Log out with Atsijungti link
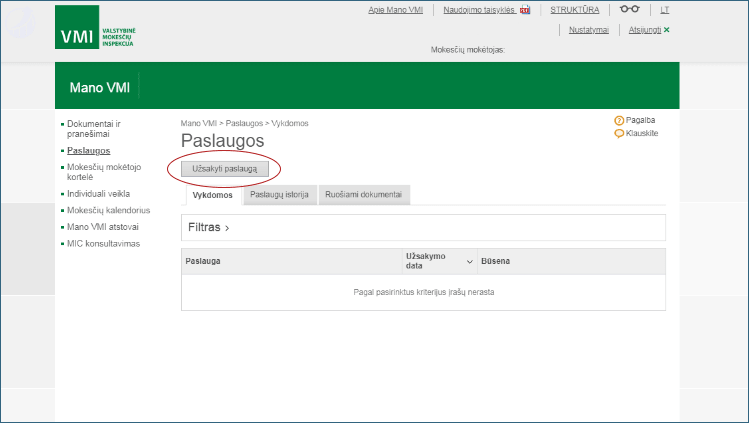 click(x=645, y=30)
